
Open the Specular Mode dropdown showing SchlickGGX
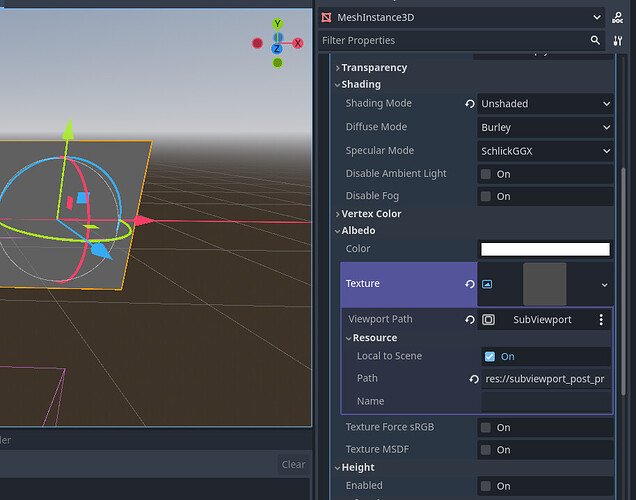point(545,151)
